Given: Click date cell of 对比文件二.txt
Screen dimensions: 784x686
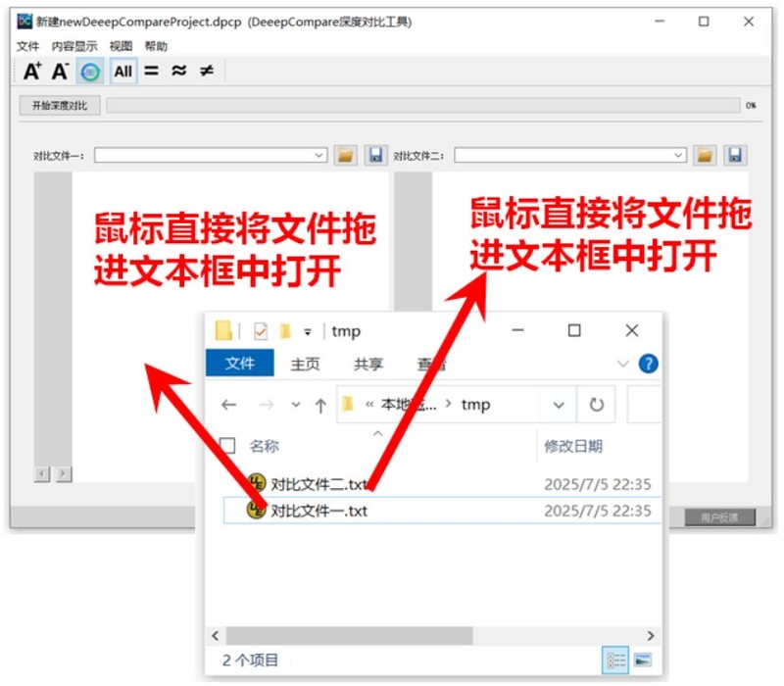Looking at the screenshot, I should 598,484.
